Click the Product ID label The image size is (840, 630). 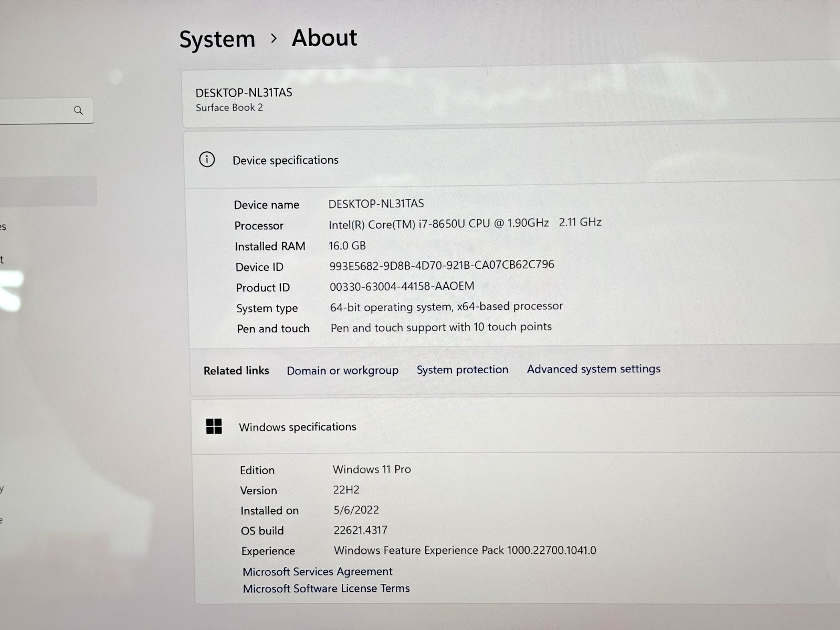(262, 288)
